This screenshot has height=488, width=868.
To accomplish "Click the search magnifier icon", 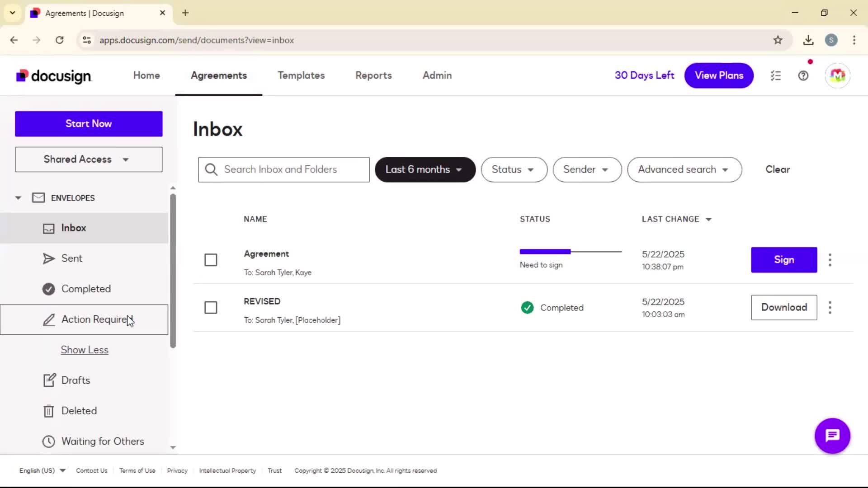I will [x=211, y=169].
